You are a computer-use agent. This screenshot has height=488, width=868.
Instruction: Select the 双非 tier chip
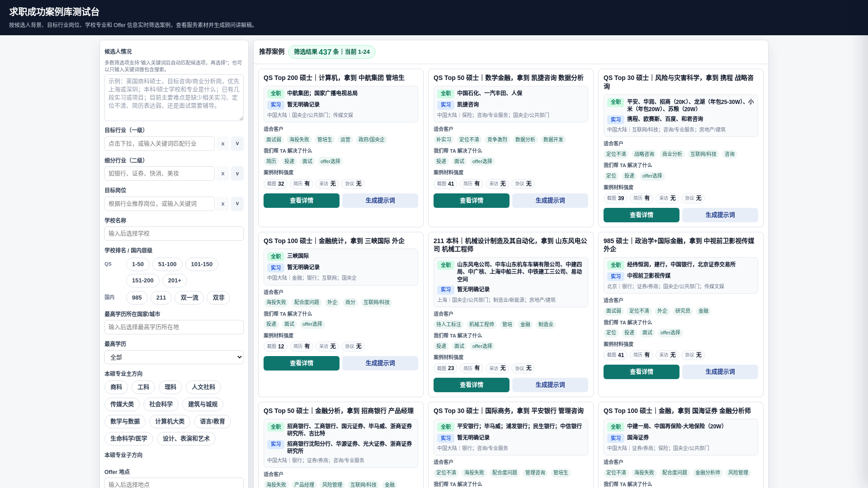tap(218, 298)
